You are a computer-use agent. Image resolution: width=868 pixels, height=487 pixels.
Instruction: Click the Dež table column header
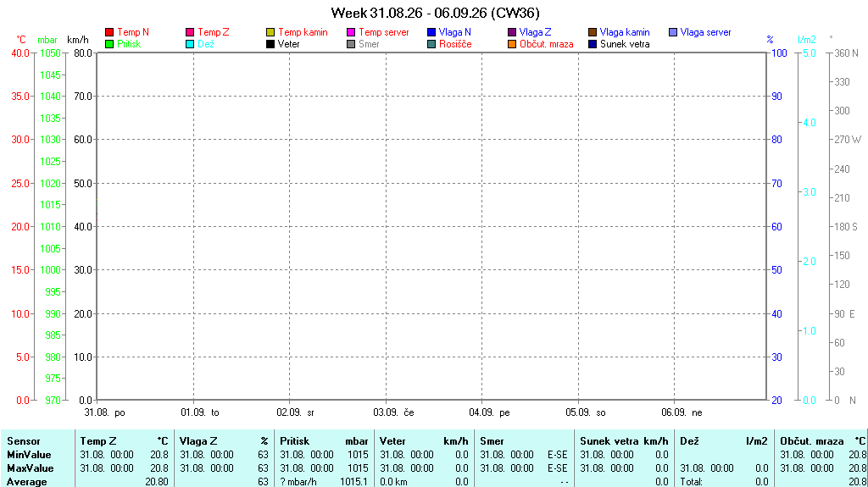click(689, 441)
